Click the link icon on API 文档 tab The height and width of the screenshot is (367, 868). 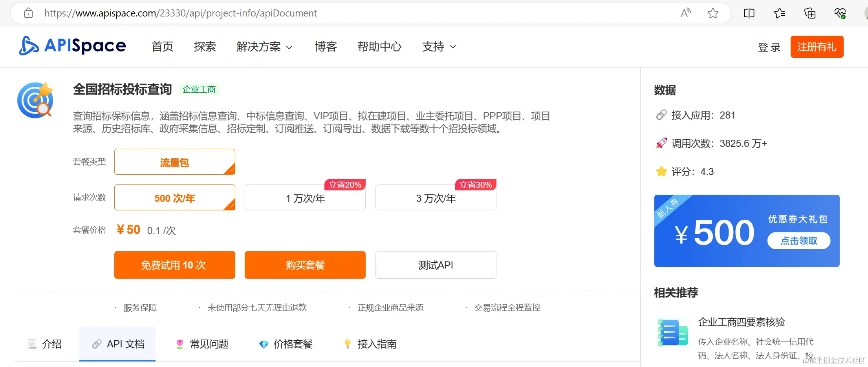click(97, 344)
